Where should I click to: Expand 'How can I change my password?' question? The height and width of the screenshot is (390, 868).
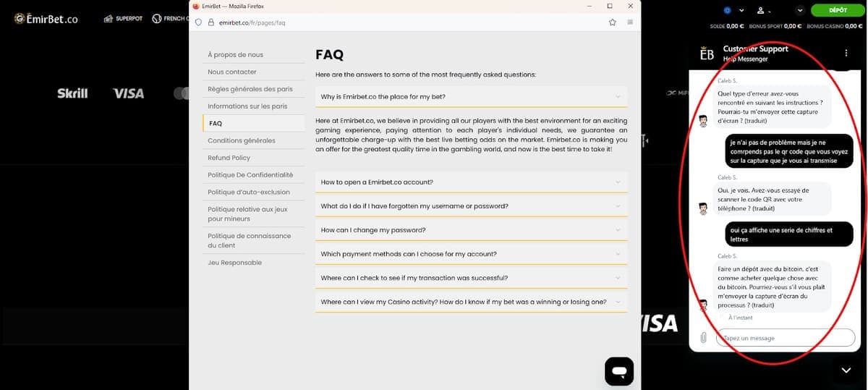471,230
